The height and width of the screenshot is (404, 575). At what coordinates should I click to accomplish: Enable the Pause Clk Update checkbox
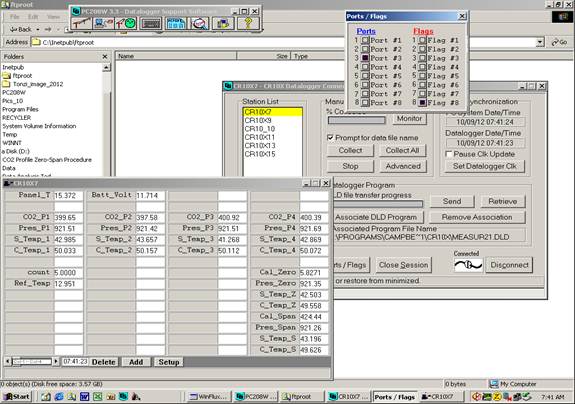pos(448,154)
